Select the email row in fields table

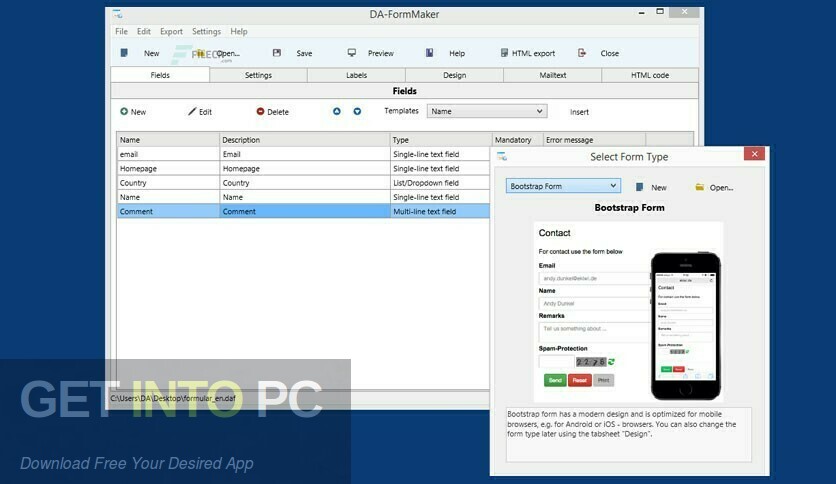[x=303, y=154]
